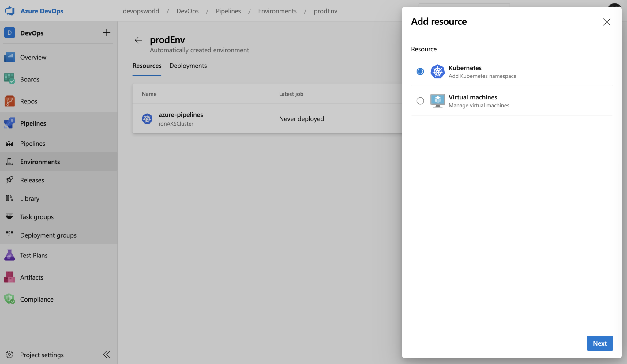627x364 pixels.
Task: Open the Pipelines hub icon
Action: 9,123
